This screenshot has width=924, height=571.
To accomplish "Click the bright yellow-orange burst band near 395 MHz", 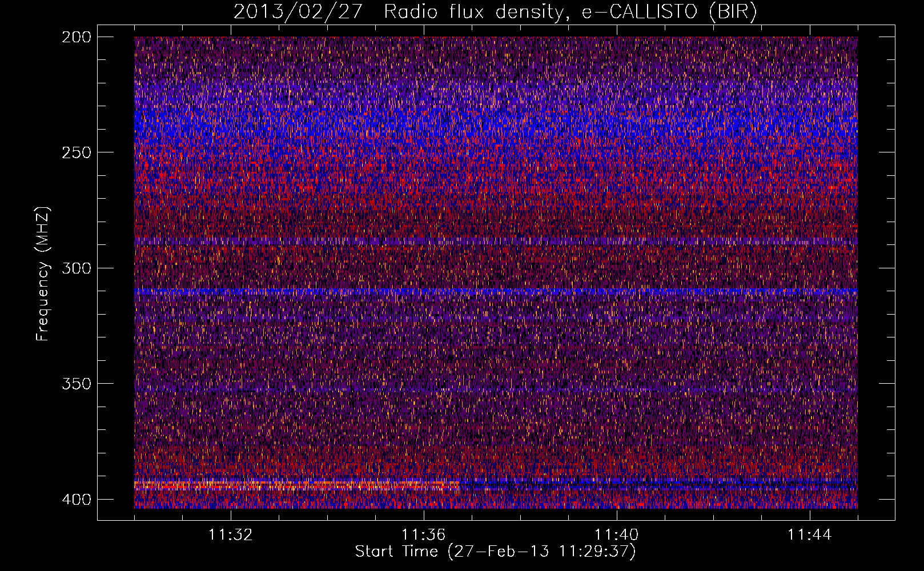I will [x=297, y=485].
